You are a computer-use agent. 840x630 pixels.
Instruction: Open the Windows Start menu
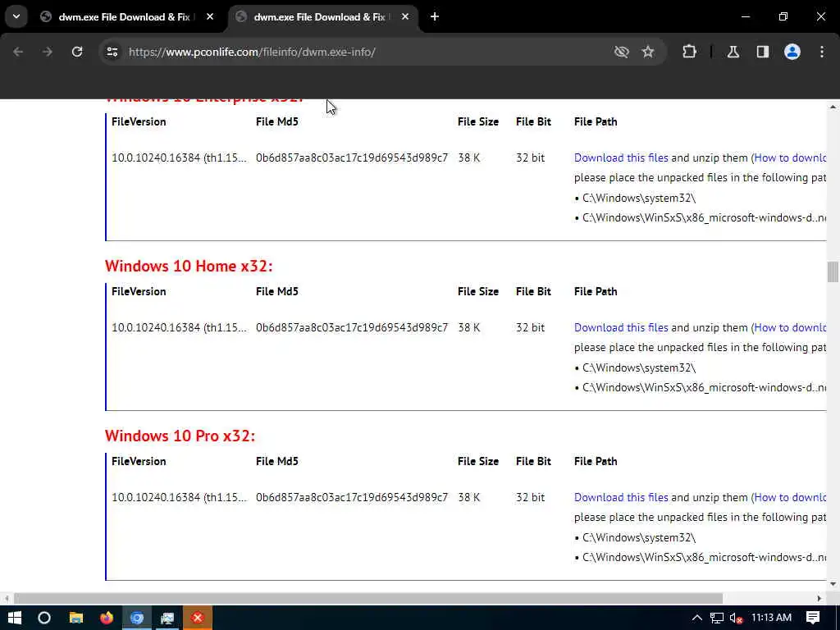click(x=15, y=618)
